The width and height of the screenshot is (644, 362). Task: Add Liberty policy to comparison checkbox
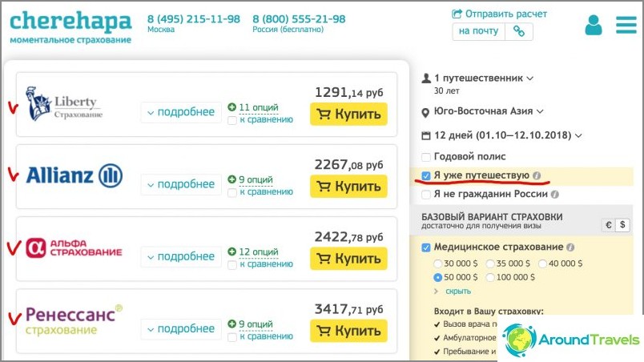pyautogui.click(x=232, y=120)
